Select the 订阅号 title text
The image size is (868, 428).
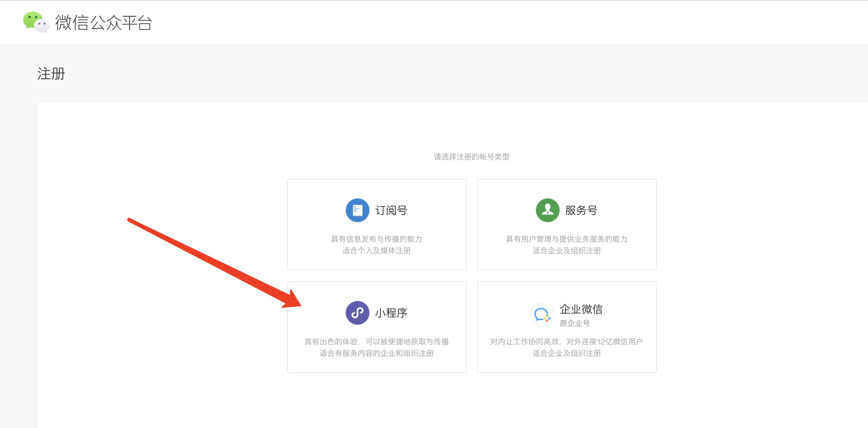[x=391, y=210]
